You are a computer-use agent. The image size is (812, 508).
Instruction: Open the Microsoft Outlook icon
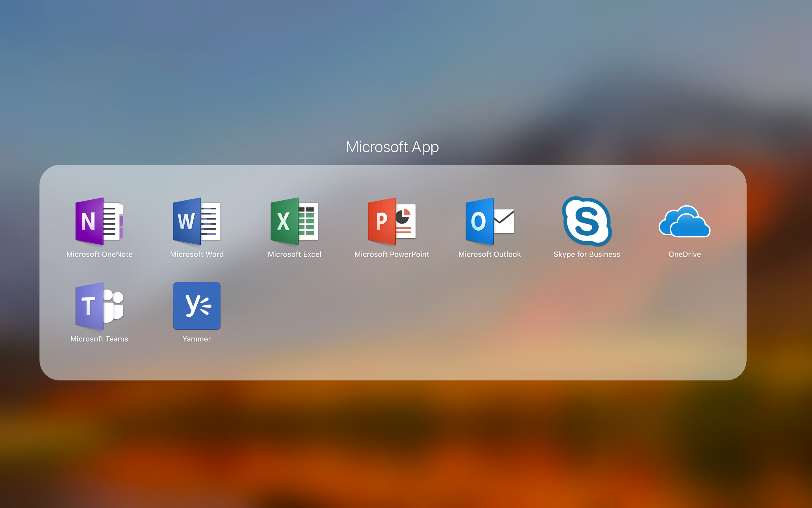point(489,221)
